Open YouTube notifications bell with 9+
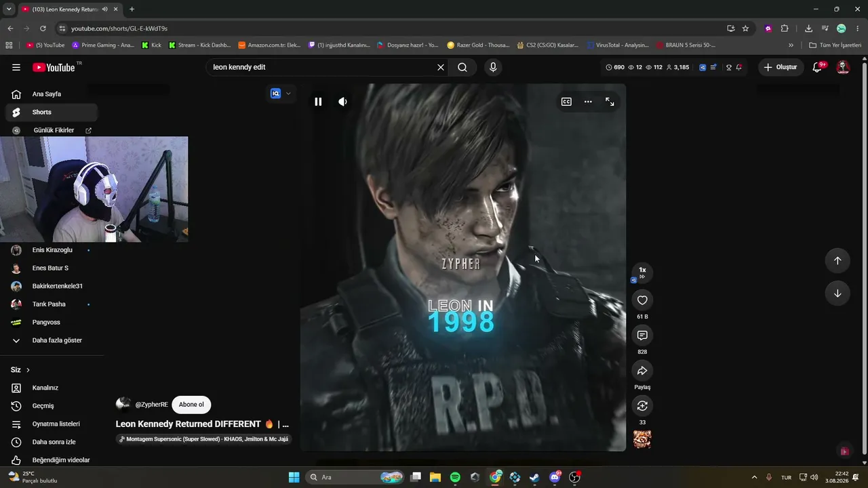 [x=818, y=67]
